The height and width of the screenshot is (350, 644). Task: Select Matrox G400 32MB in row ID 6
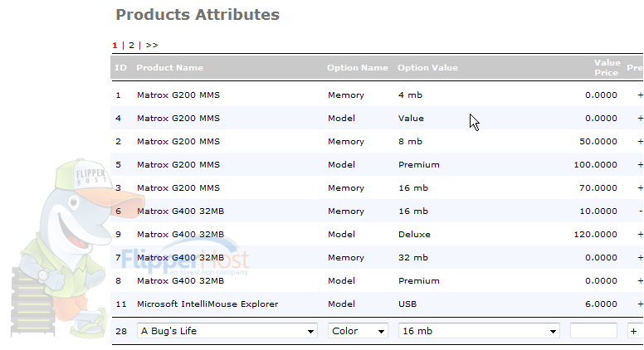coord(180,211)
